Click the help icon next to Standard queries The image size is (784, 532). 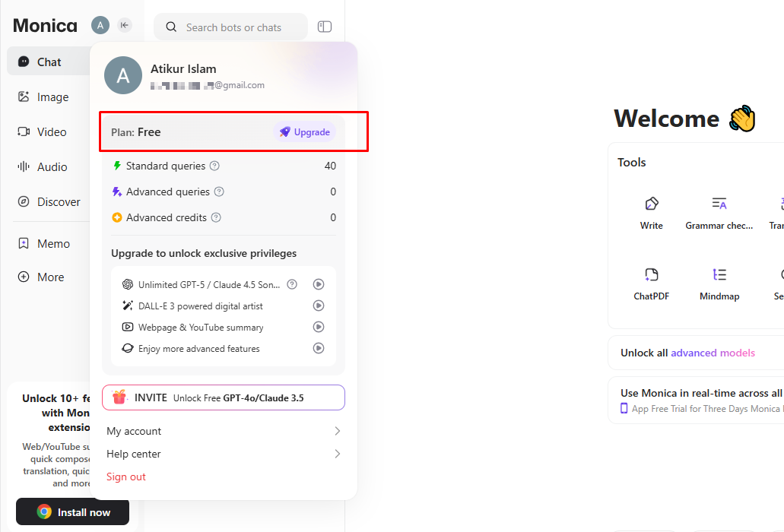(x=214, y=166)
